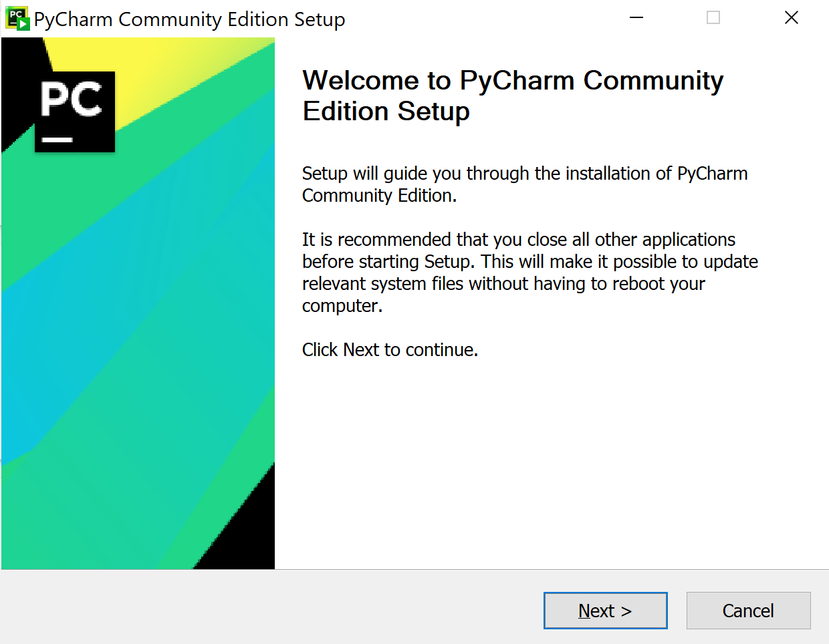Click the blank white area below the welcome text
This screenshot has height=644, width=829.
click(x=548, y=468)
